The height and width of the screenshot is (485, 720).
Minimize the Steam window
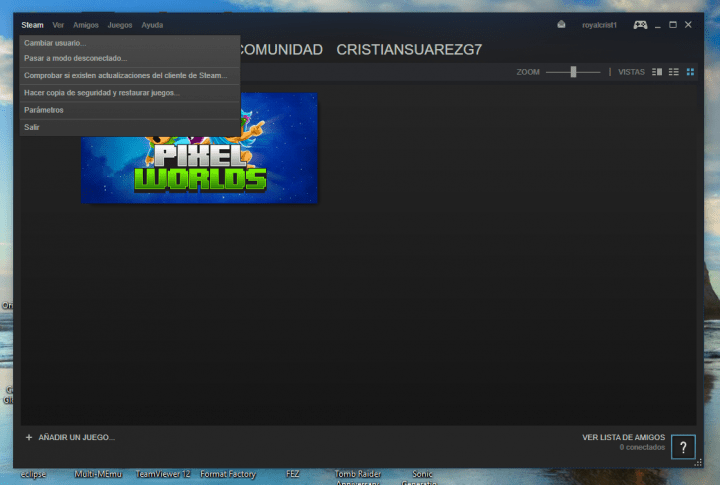click(658, 25)
